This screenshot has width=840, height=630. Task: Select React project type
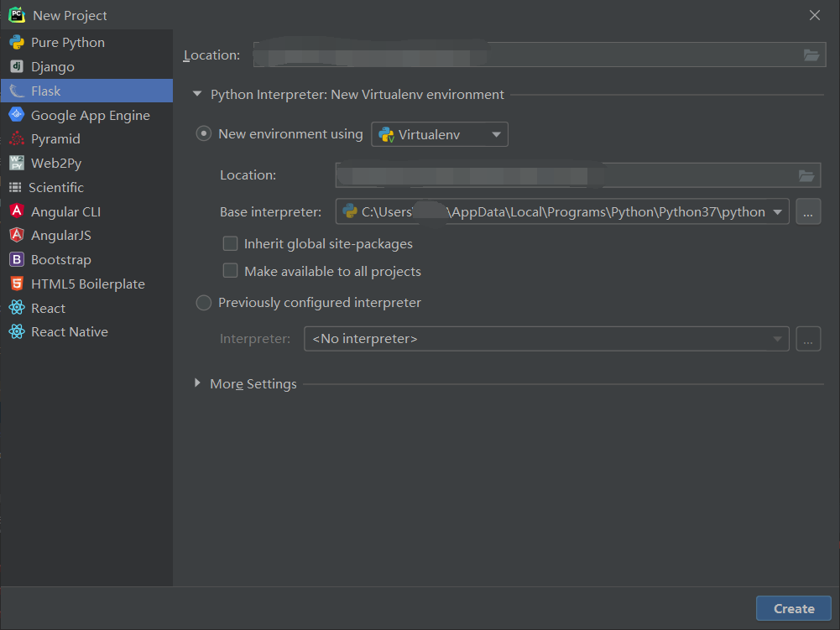pyautogui.click(x=86, y=308)
